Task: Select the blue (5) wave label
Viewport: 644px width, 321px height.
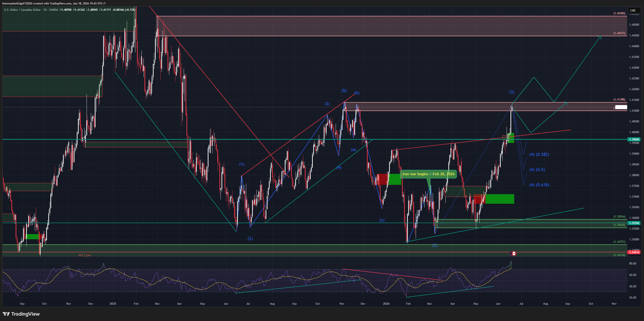Action: pyautogui.click(x=344, y=91)
